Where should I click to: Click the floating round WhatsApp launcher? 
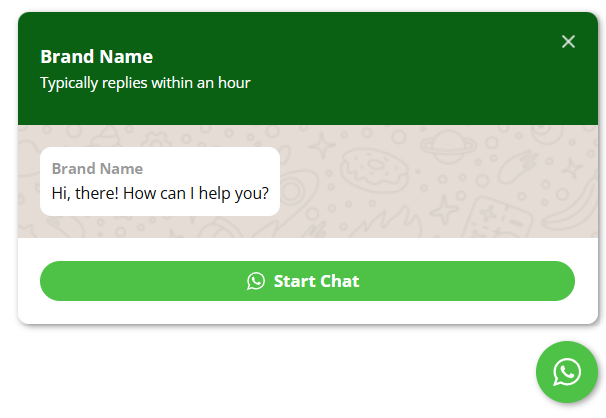(566, 372)
